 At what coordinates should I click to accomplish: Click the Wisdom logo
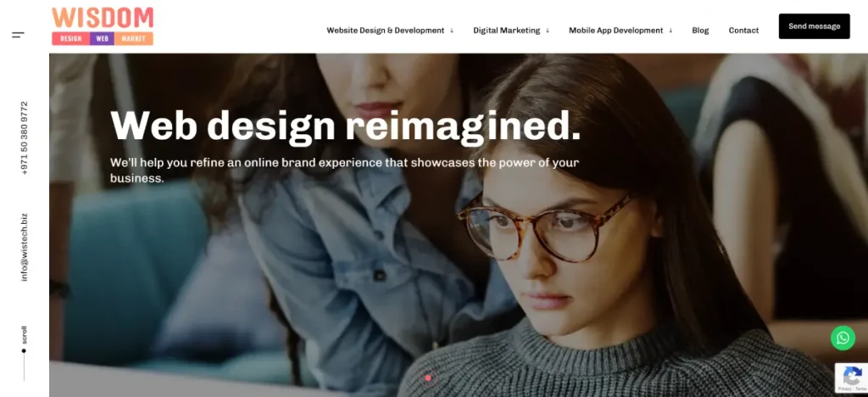[103, 26]
